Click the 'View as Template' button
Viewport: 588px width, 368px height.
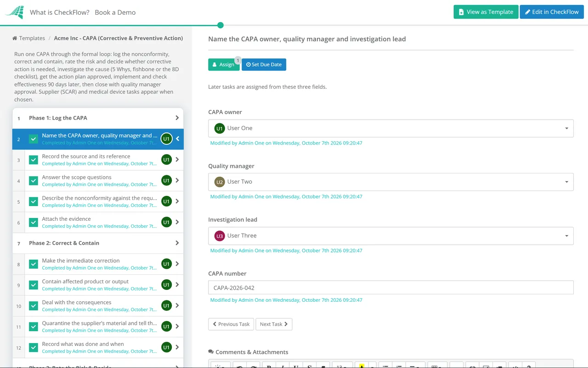coord(486,12)
